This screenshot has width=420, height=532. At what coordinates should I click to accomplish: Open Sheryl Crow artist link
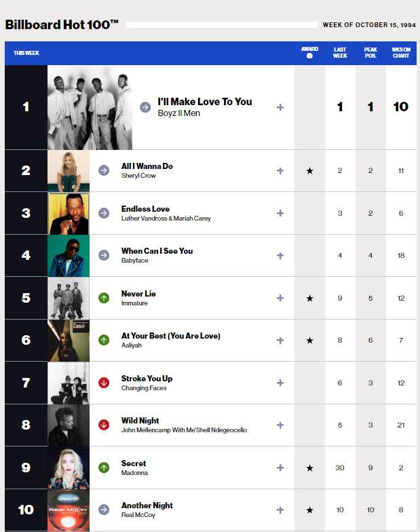138,176
